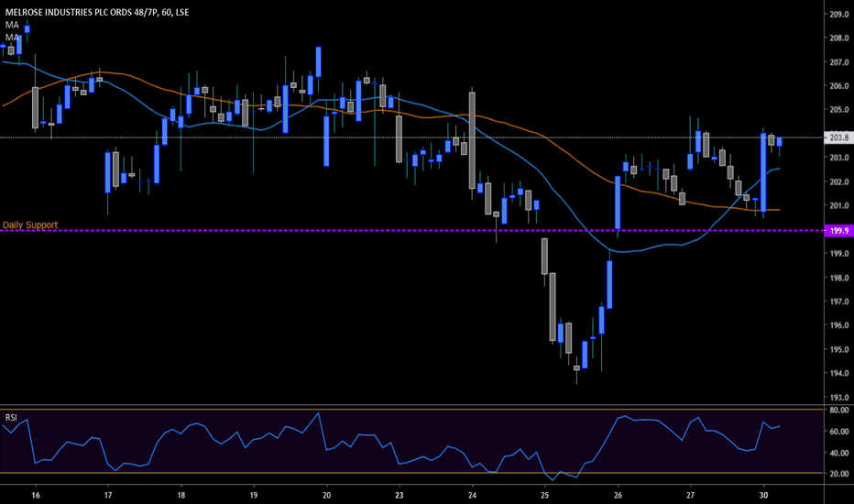The height and width of the screenshot is (504, 854).
Task: Click the 203.0 price axis label
Action: (x=838, y=158)
